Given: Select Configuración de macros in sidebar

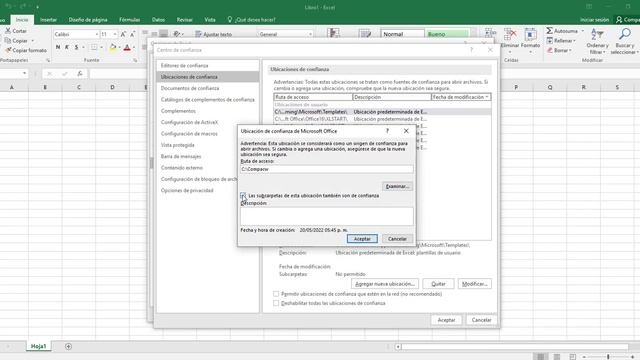Looking at the screenshot, I should (189, 133).
